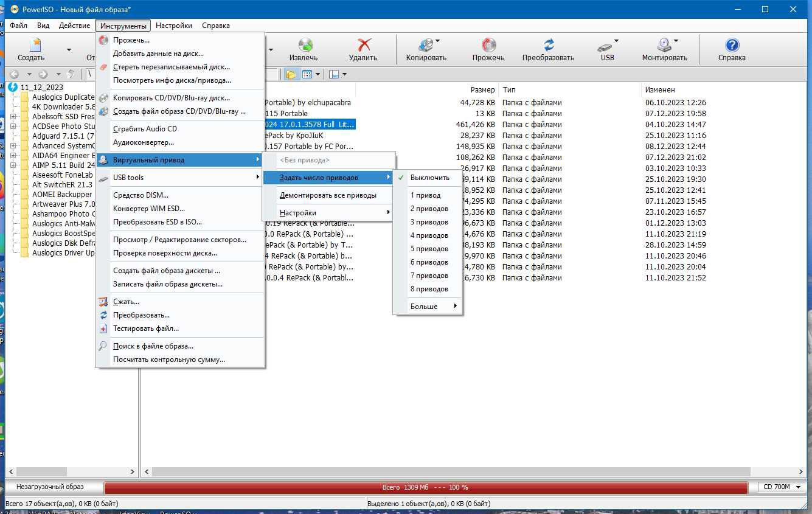This screenshot has height=514, width=812.
Task: Click Демонтировать все приводы
Action: pyautogui.click(x=328, y=195)
